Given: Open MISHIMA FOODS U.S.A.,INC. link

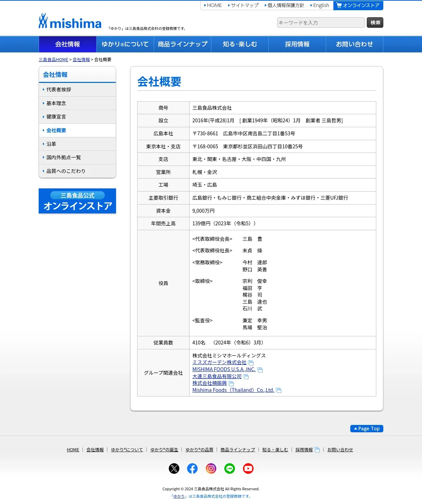Looking at the screenshot, I should pos(224,369).
